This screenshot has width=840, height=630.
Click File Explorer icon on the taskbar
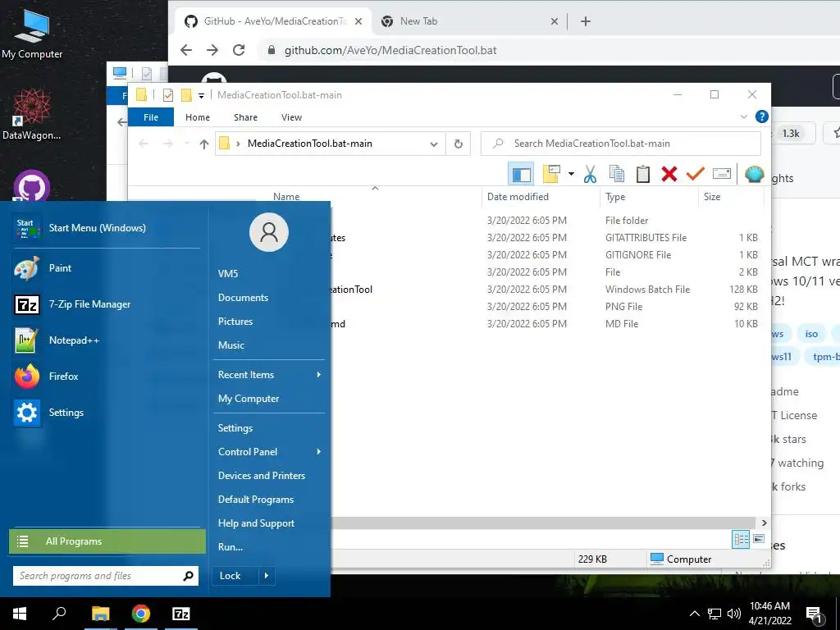pyautogui.click(x=100, y=614)
